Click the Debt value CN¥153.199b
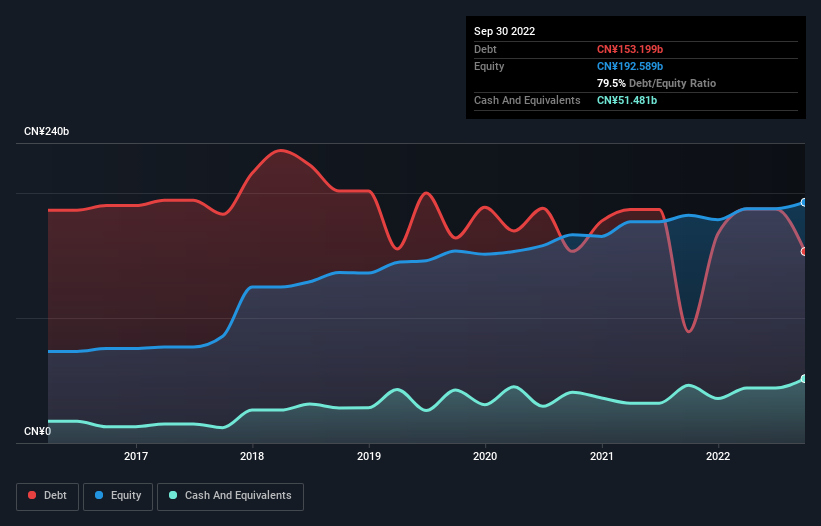 [x=630, y=49]
